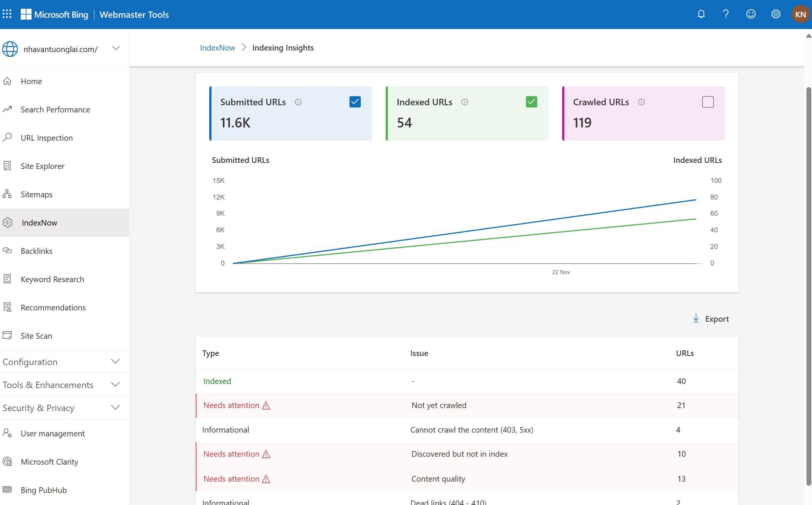Click the Export button label

point(717,319)
